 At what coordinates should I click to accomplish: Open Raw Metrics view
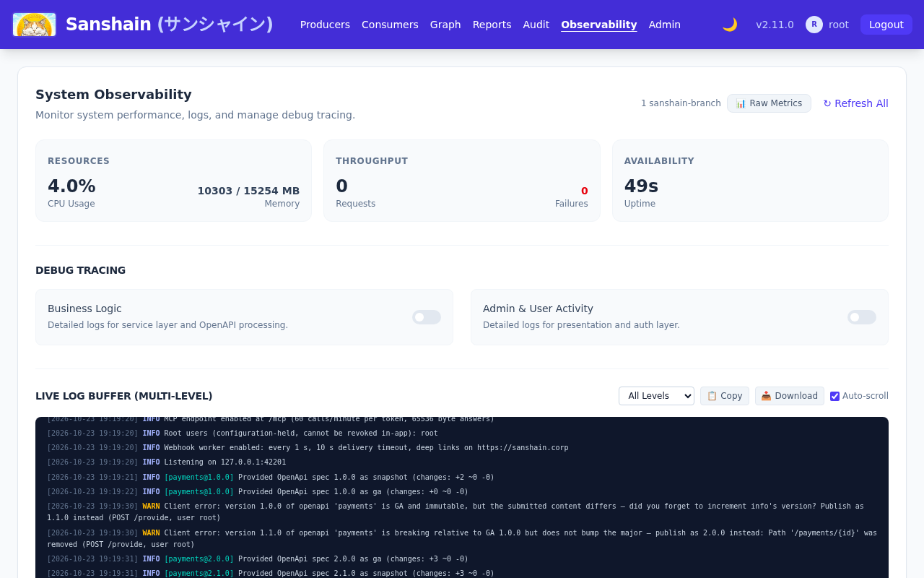[x=769, y=103]
